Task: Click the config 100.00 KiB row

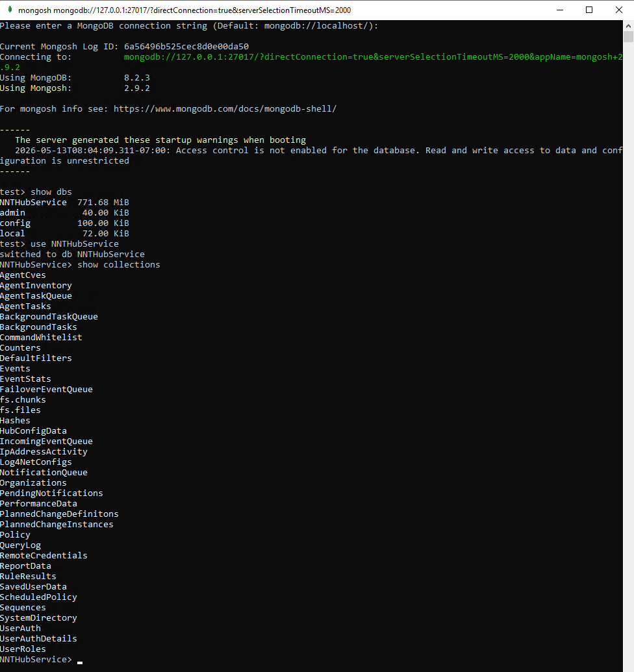Action: [x=64, y=223]
